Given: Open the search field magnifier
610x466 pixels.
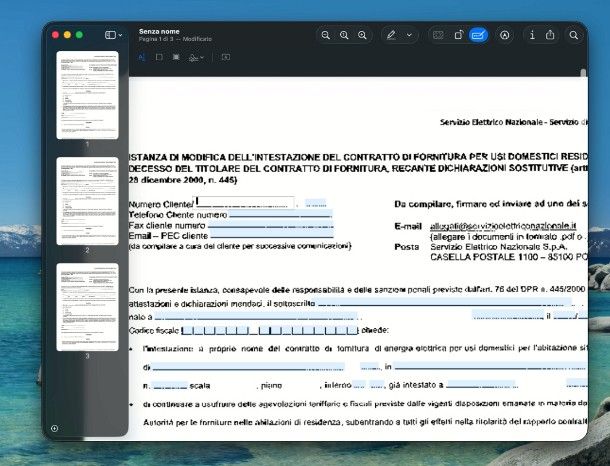Looking at the screenshot, I should [573, 35].
